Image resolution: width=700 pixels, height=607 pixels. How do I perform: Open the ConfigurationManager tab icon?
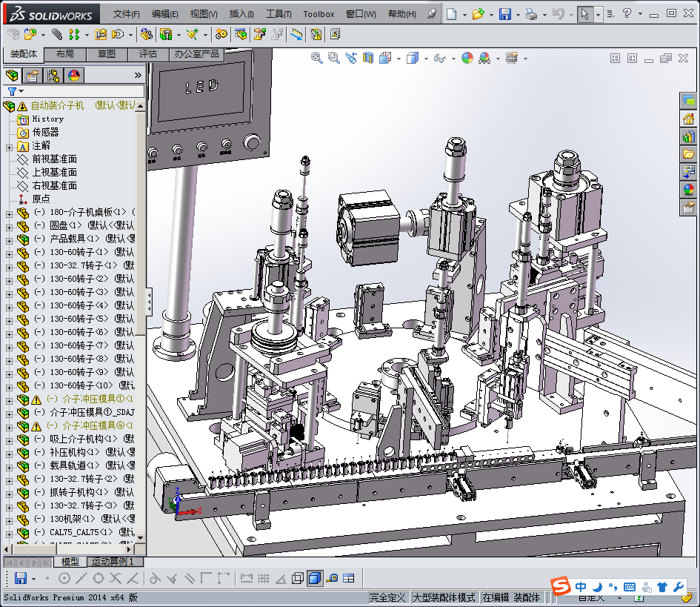[x=53, y=75]
